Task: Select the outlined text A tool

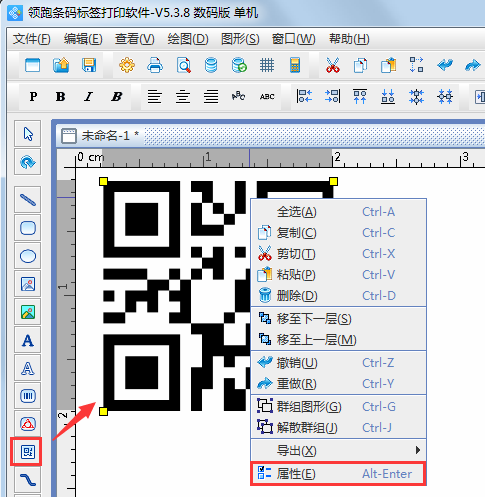Action: pos(28,368)
